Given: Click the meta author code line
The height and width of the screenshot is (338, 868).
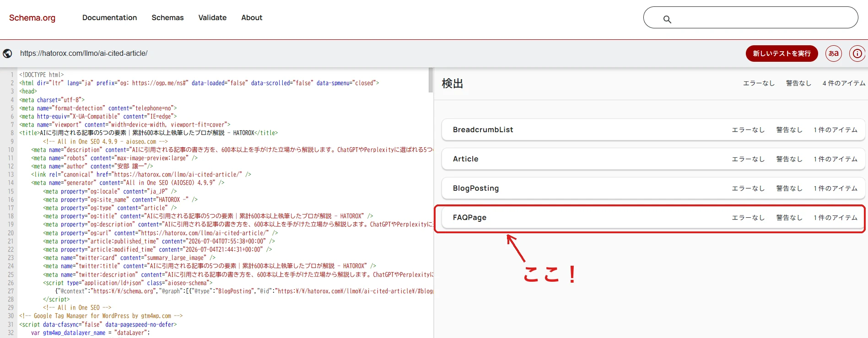Looking at the screenshot, I should (x=92, y=166).
